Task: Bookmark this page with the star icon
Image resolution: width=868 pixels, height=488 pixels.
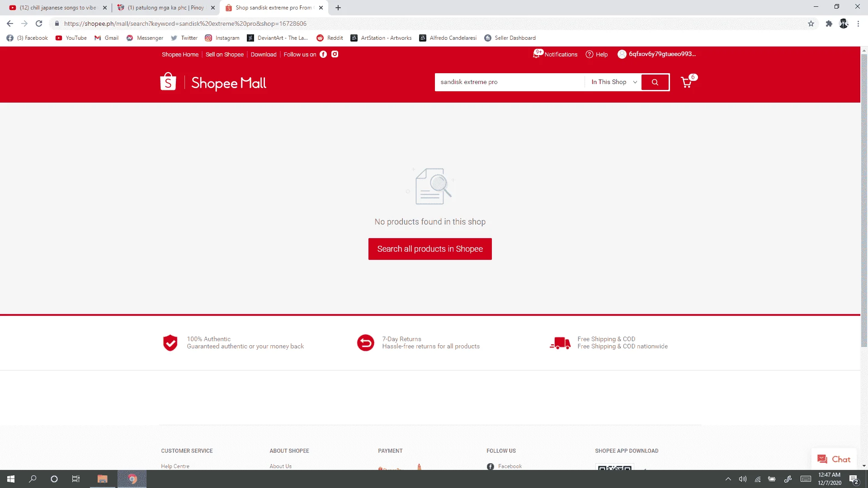Action: (811, 23)
